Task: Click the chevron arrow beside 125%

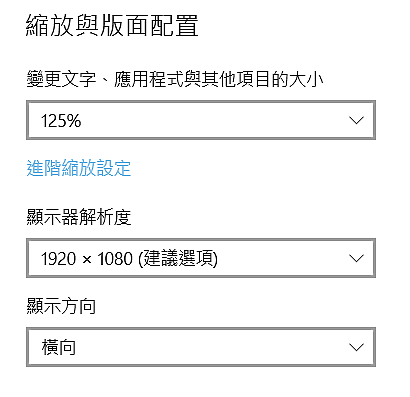Action: [x=356, y=120]
